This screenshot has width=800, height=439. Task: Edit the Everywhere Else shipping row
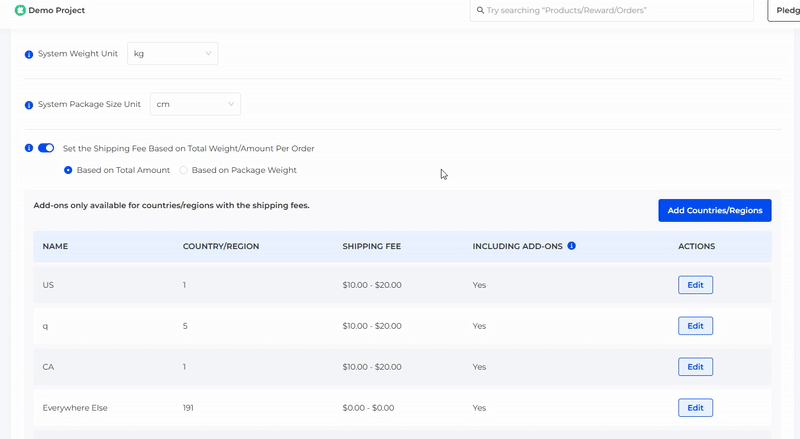pos(695,408)
